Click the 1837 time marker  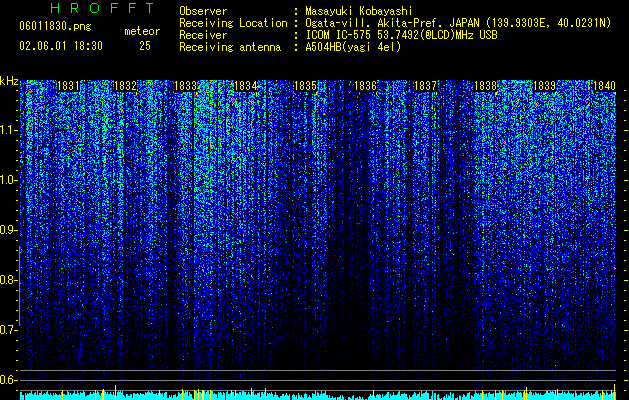[425, 86]
